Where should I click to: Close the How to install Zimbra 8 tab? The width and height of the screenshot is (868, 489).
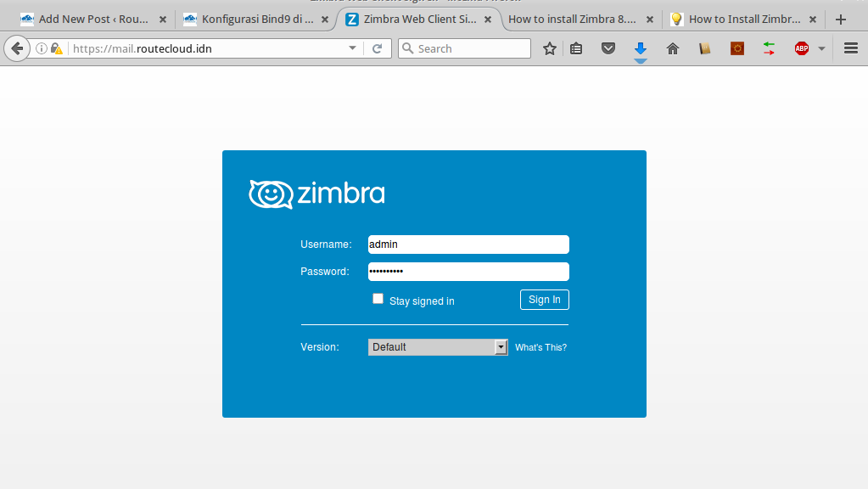pyautogui.click(x=650, y=20)
